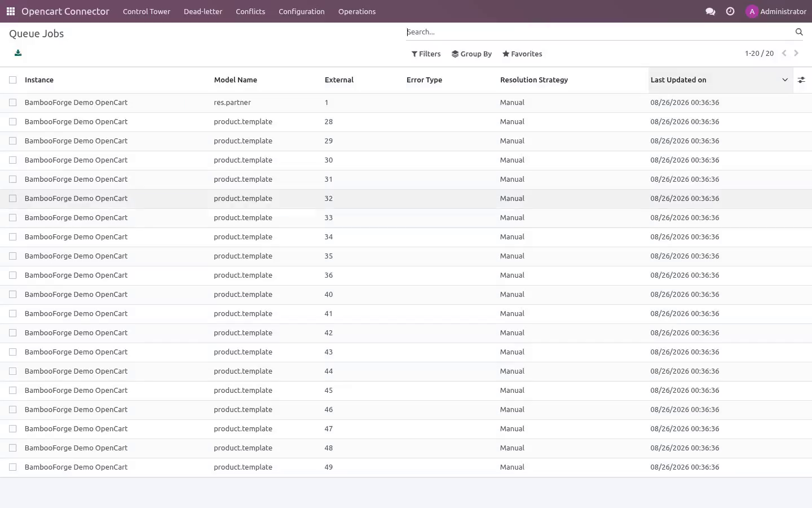
Task: Open the activities clock icon
Action: point(730,11)
